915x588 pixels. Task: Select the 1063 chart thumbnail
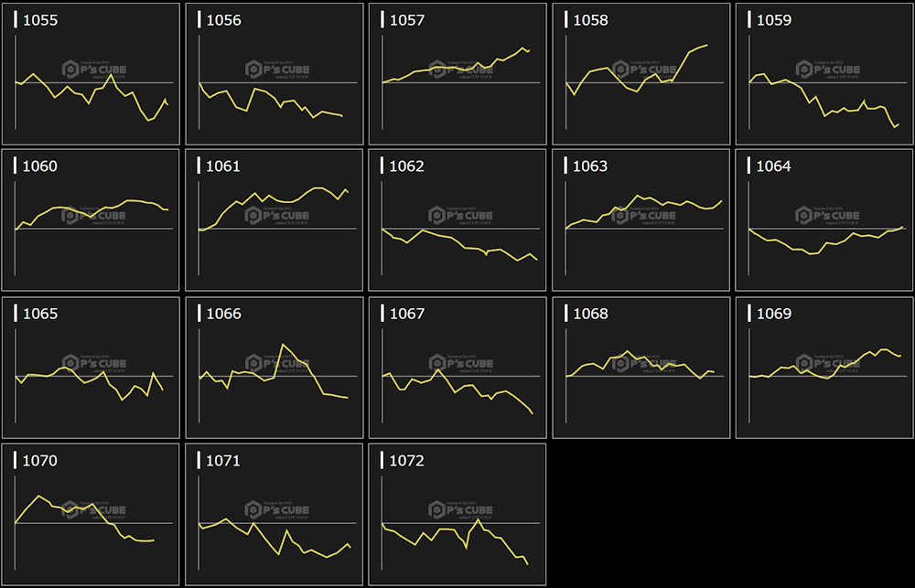(640, 220)
